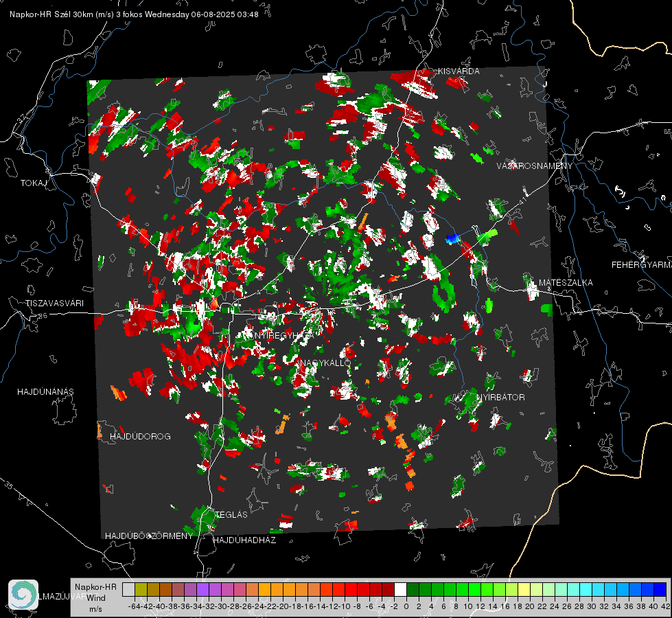
Task: Click the swirl logo icon
Action: point(23,595)
